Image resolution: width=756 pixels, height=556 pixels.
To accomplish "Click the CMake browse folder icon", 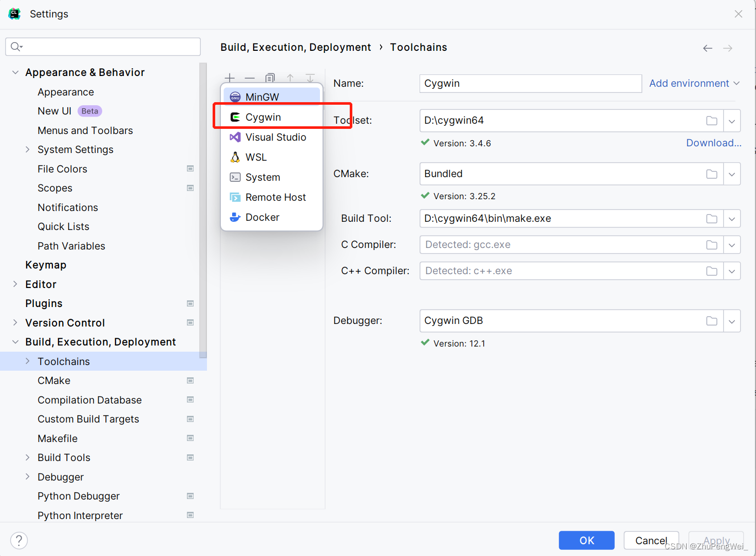I will 712,174.
